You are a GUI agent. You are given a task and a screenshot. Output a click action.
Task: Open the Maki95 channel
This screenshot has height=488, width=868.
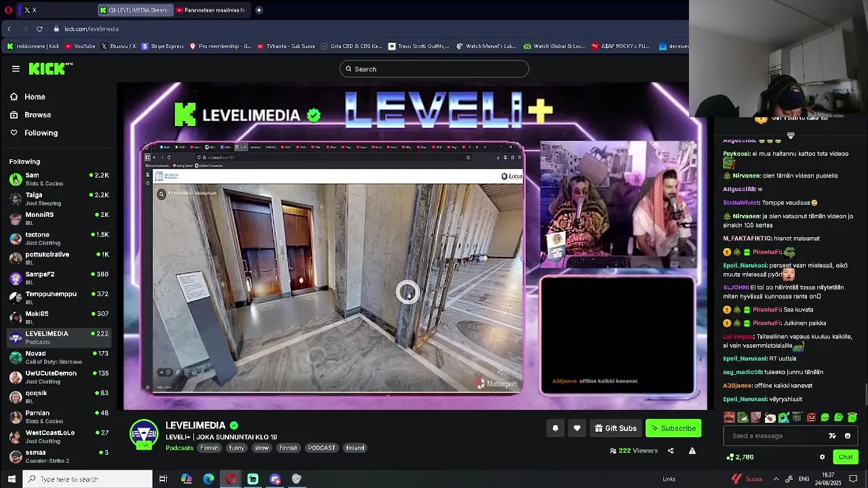click(x=58, y=317)
